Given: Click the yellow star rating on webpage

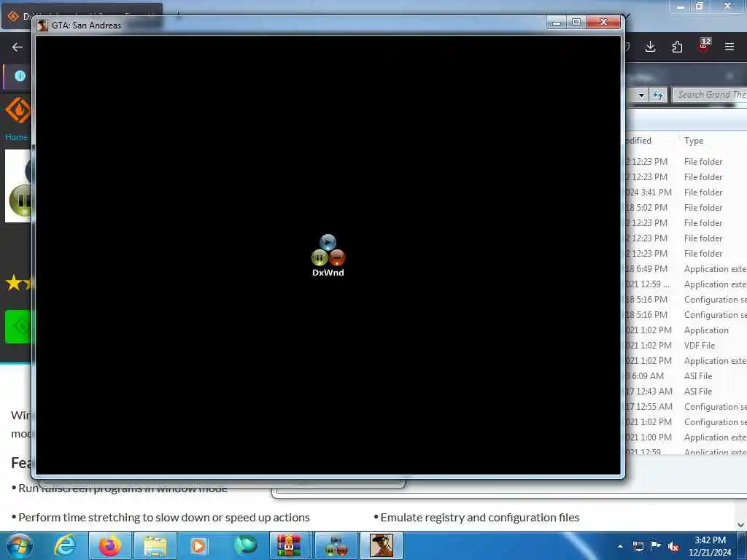Looking at the screenshot, I should [x=18, y=283].
